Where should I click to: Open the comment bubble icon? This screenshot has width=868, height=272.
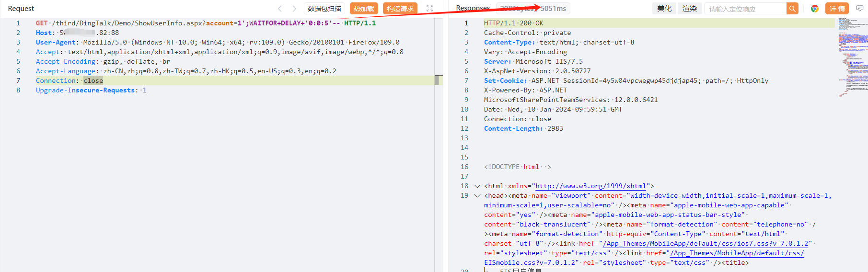(860, 9)
